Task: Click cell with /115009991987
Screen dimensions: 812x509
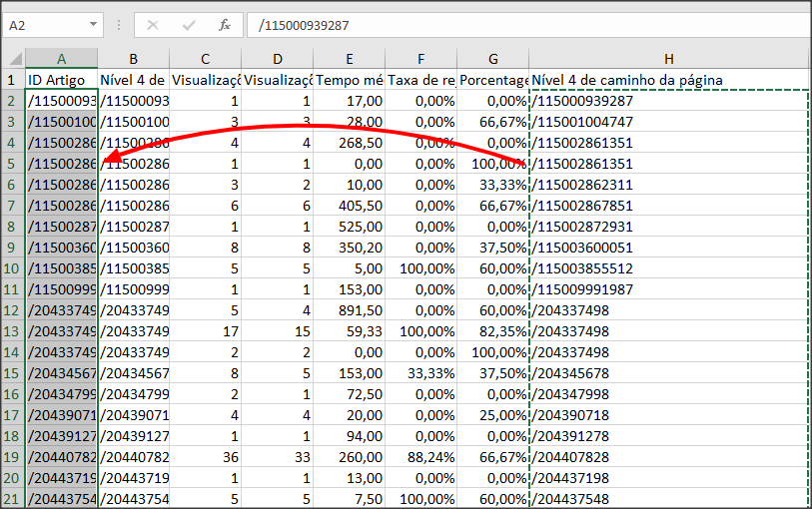Action: (669, 289)
